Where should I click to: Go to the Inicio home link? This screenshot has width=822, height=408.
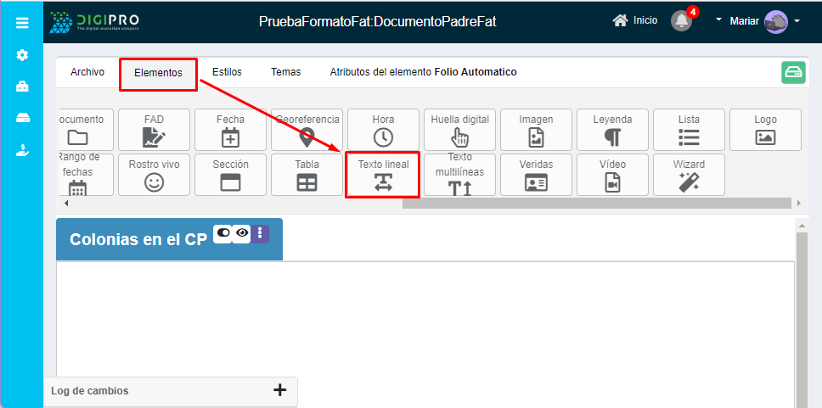tap(635, 21)
